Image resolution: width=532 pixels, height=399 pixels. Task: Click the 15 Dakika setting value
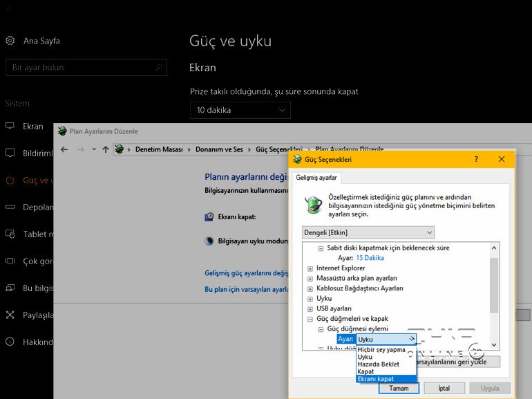[370, 258]
